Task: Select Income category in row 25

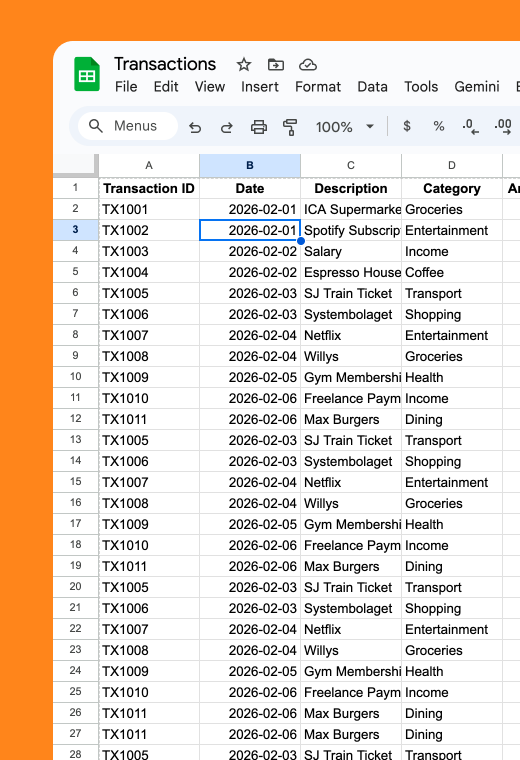Action: click(452, 692)
